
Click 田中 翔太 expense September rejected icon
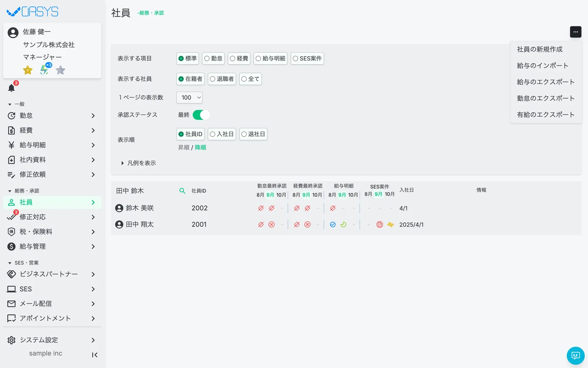tap(307, 224)
